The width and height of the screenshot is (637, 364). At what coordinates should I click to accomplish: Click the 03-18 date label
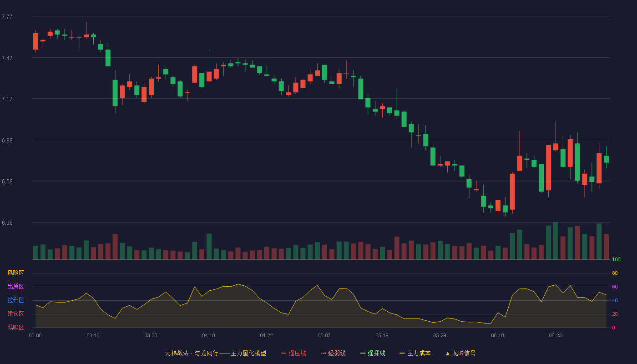click(x=93, y=335)
